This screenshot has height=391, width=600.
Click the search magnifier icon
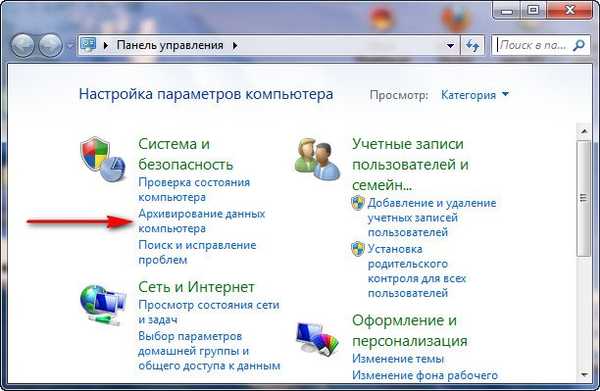point(579,46)
